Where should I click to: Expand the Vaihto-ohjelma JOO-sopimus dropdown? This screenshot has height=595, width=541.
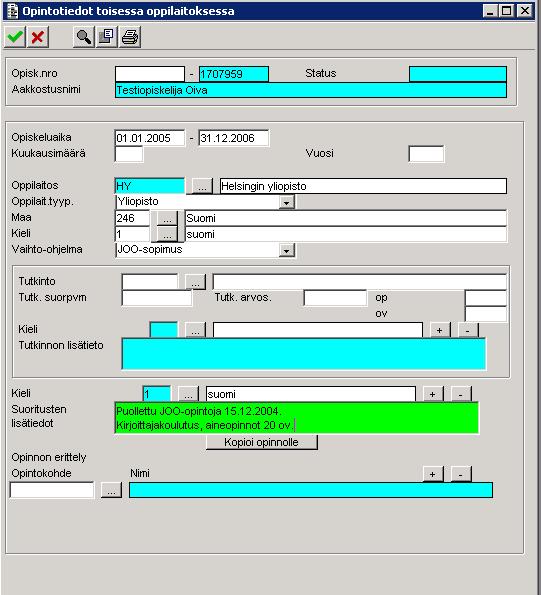[x=287, y=250]
